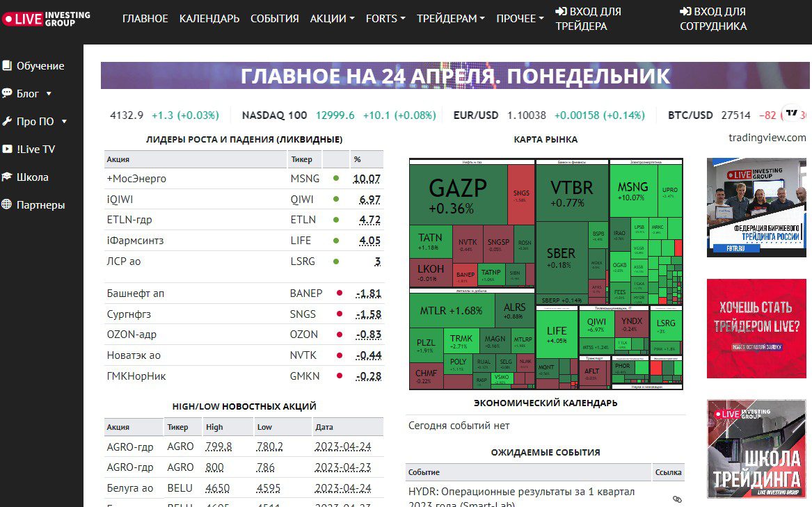
Task: Click the Про ПО wrench icon
Action: tap(7, 121)
